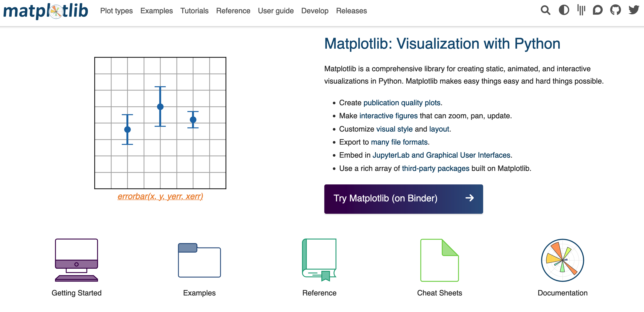The width and height of the screenshot is (644, 312).
Task: Click Try Matplotlib (on Binder) button
Action: (x=404, y=199)
